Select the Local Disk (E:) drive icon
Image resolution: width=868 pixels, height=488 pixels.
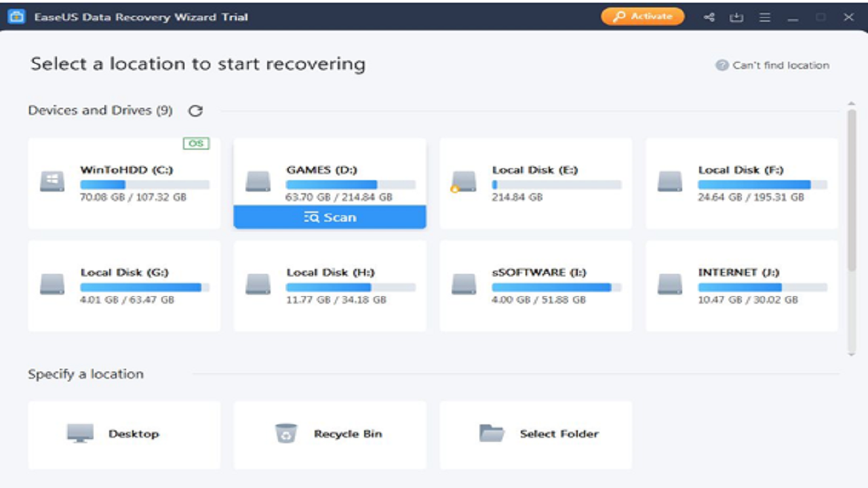pyautogui.click(x=464, y=182)
